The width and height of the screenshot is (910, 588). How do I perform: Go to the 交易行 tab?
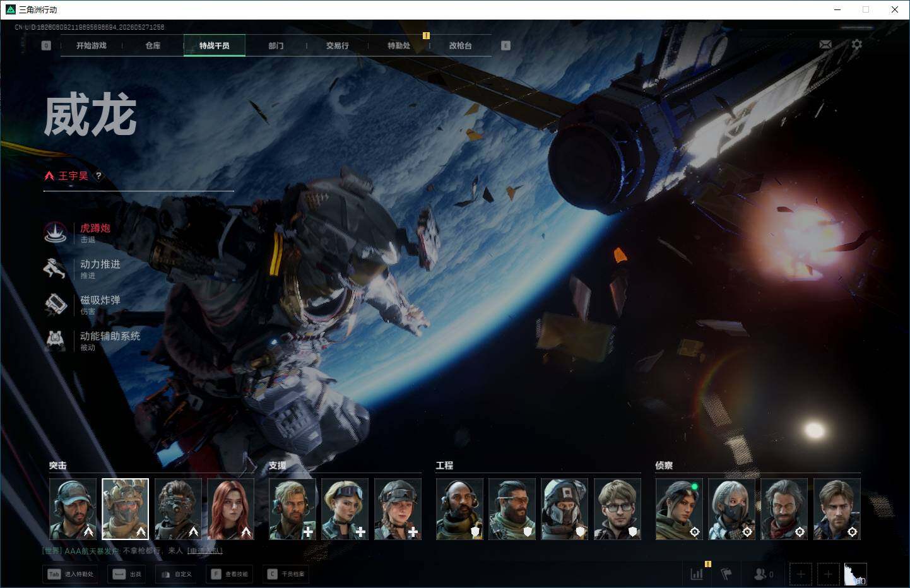338,45
